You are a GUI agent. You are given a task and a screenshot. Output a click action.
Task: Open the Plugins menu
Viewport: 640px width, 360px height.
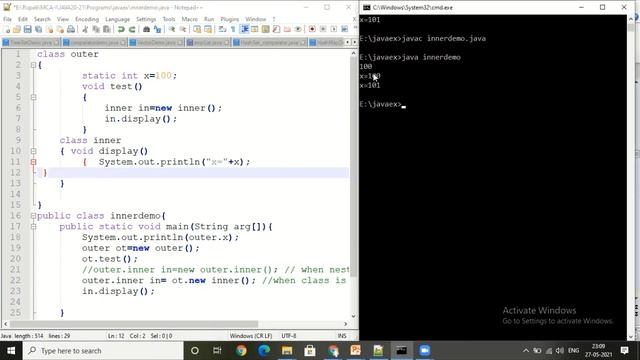pos(229,19)
